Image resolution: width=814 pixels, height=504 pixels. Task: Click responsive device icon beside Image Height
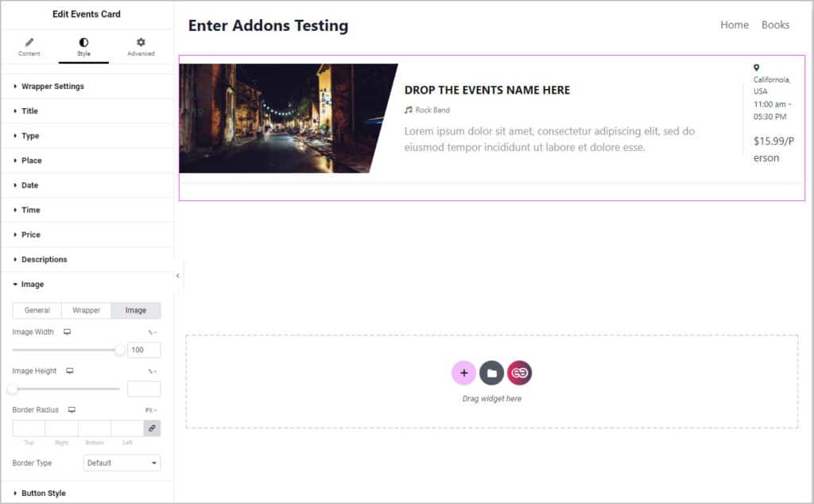(x=70, y=371)
